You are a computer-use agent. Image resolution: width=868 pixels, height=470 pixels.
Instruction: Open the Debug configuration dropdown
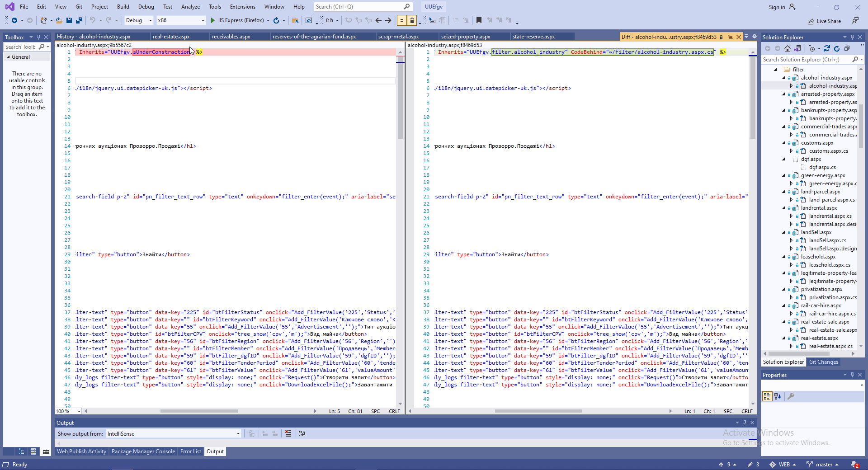[138, 20]
